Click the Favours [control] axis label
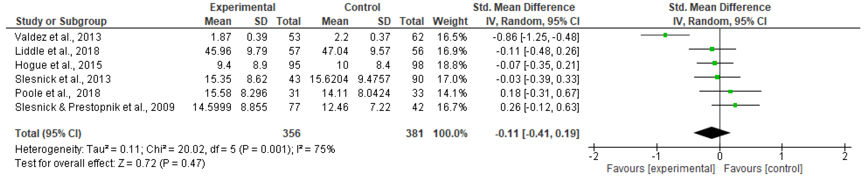 coord(763,169)
